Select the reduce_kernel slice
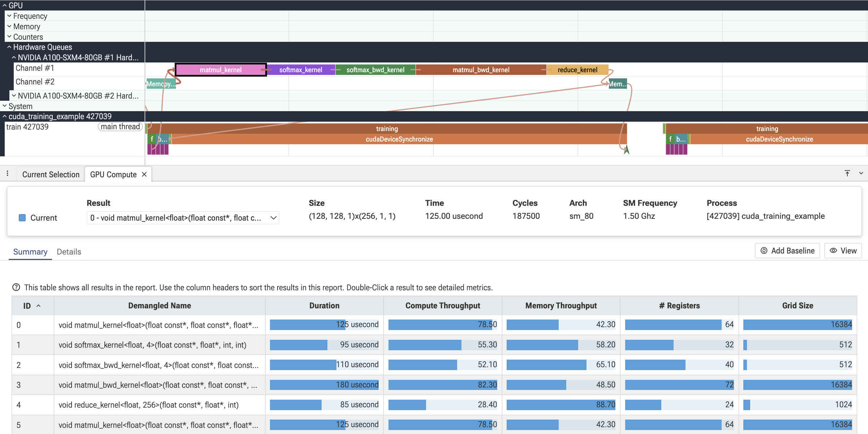Viewport: 868px width, 434px height. click(577, 70)
